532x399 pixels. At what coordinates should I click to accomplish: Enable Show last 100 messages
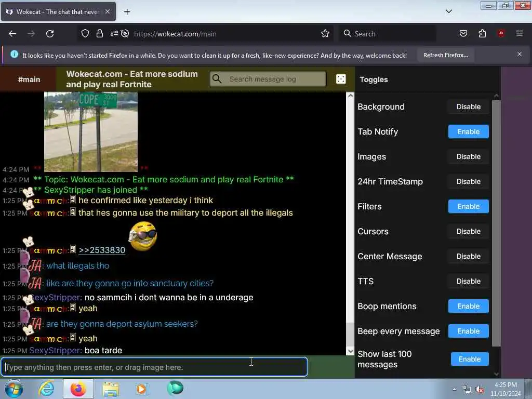(470, 359)
